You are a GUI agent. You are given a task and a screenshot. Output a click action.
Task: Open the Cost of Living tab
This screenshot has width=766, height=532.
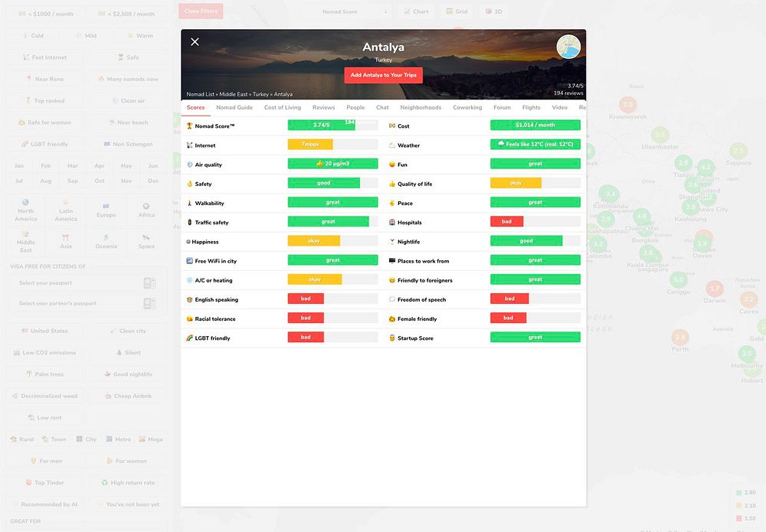(283, 107)
